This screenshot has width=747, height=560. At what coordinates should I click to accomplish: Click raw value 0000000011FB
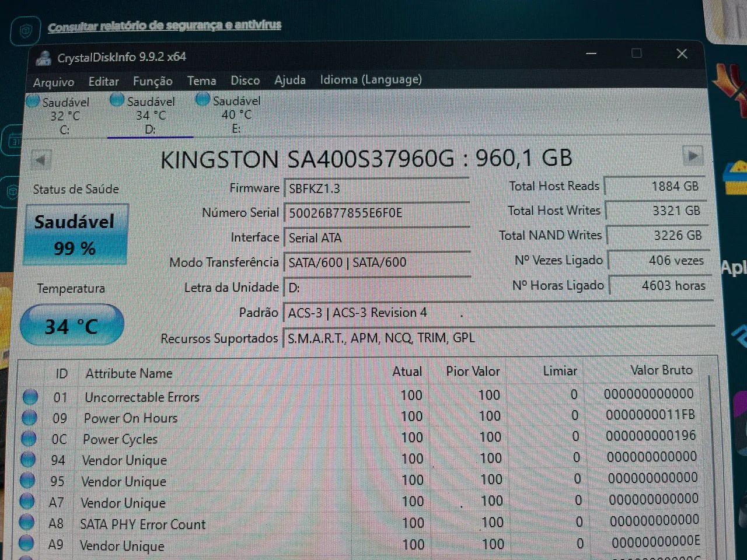[651, 415]
